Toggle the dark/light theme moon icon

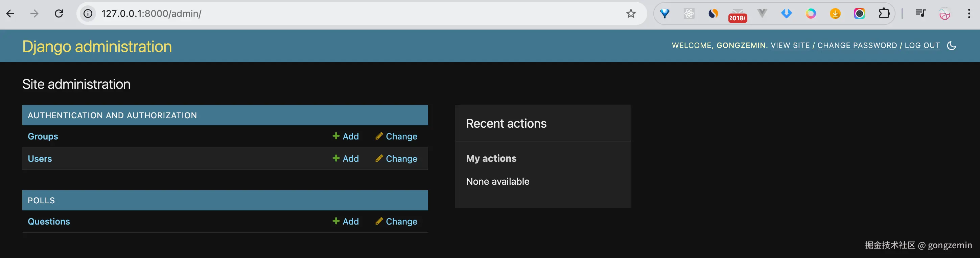(x=952, y=46)
